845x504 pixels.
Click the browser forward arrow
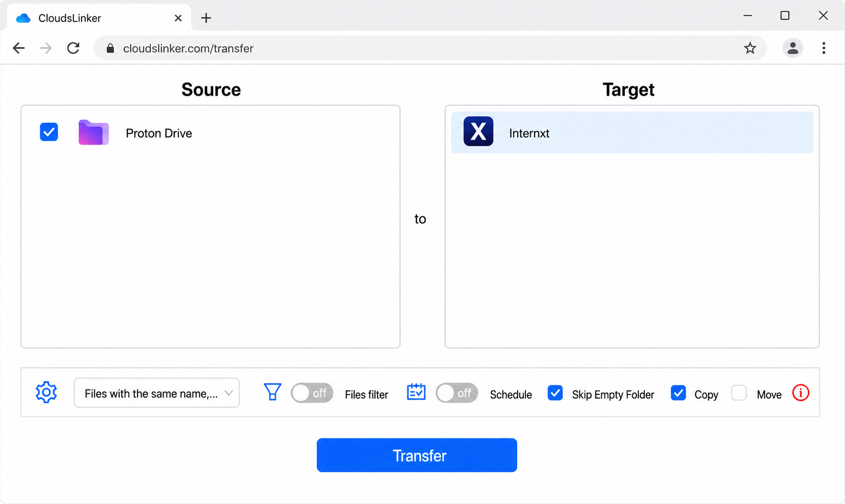(46, 48)
